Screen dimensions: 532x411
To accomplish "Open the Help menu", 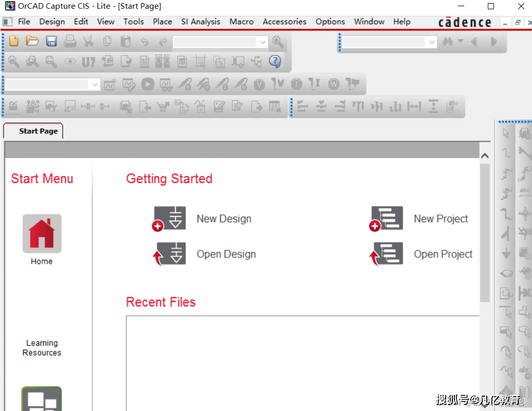I will pos(402,22).
